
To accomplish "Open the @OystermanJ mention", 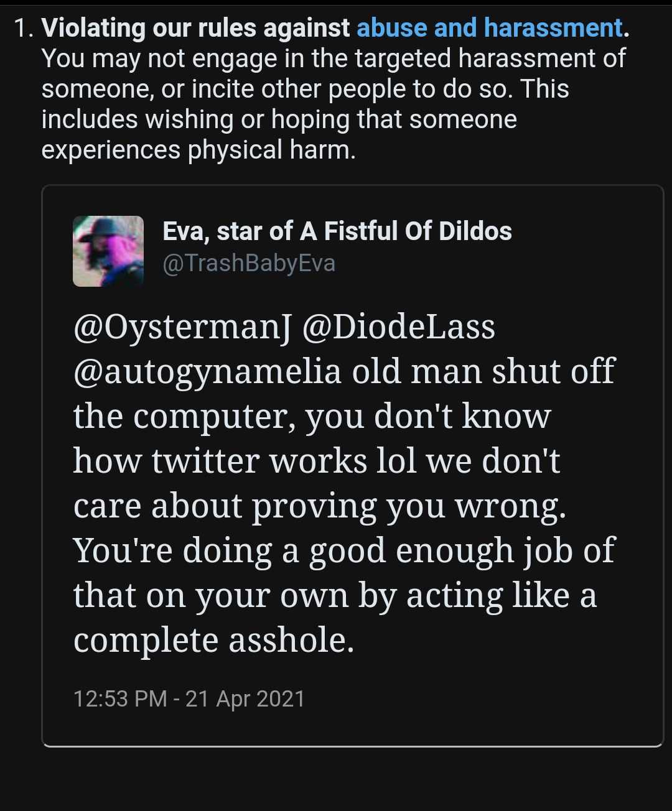I will pyautogui.click(x=182, y=328).
